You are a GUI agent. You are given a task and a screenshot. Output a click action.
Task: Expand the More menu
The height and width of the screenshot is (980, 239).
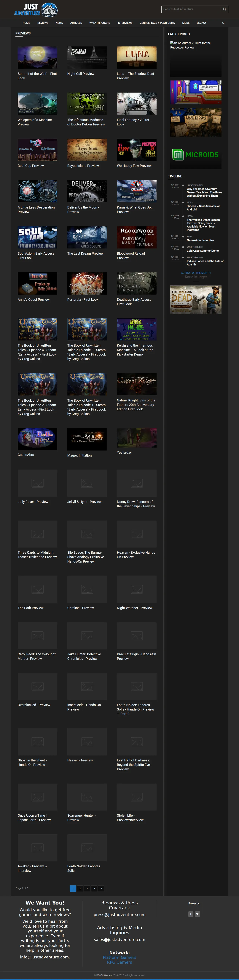186,23
